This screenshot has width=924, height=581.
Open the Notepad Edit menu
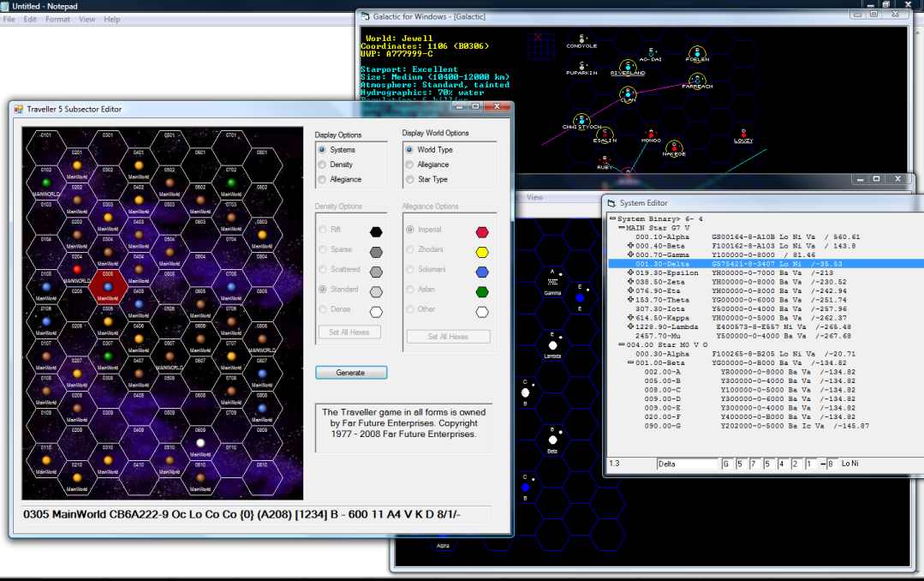pyautogui.click(x=30, y=20)
